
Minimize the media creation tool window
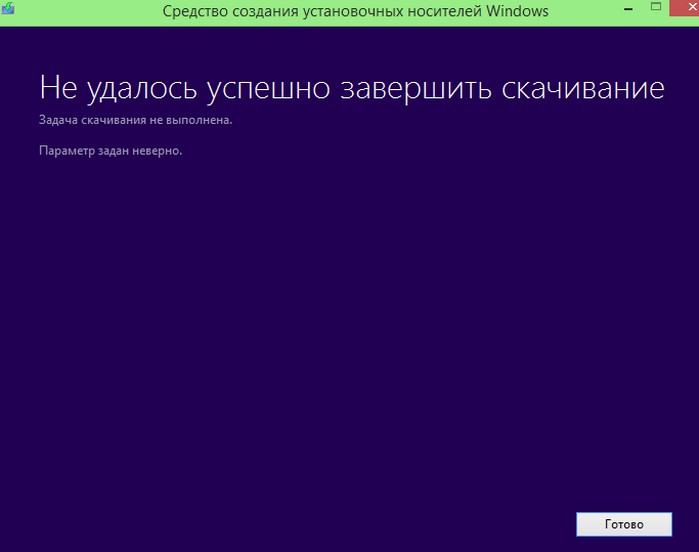[x=627, y=8]
